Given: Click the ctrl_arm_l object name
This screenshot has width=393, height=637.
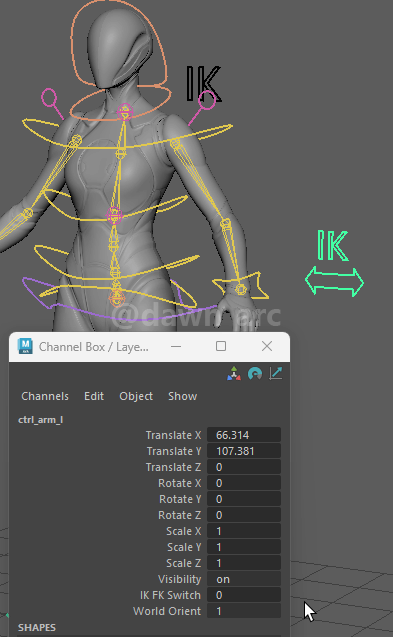Looking at the screenshot, I should click(41, 420).
